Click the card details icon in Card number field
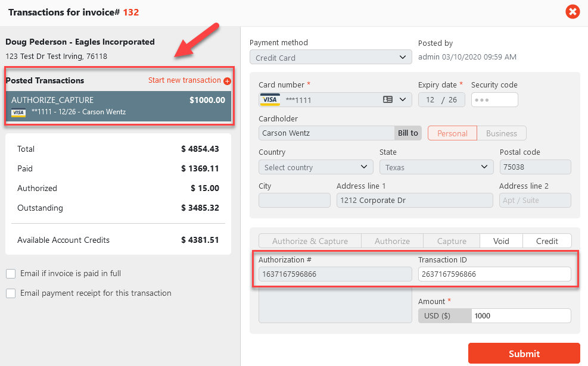Screen dimensions: 588x366 (388, 100)
